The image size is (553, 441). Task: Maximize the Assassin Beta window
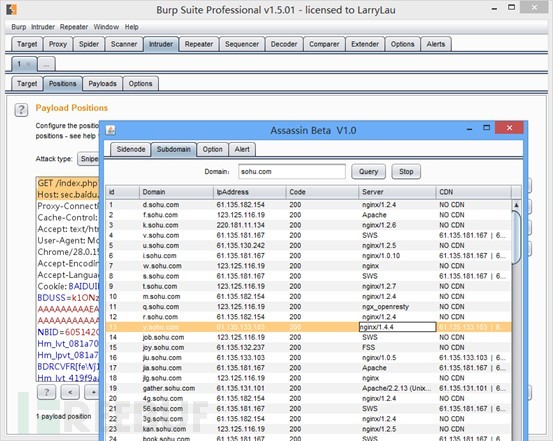(486, 128)
